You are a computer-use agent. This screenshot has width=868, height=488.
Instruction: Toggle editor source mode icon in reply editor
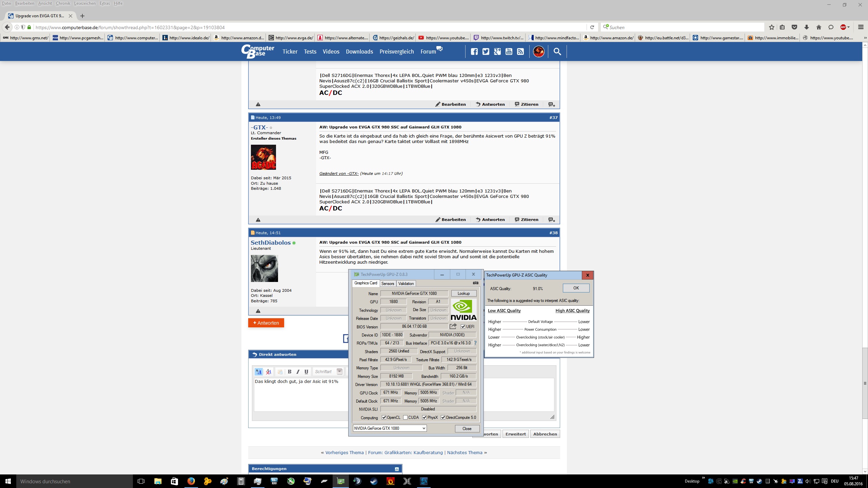coord(258,372)
